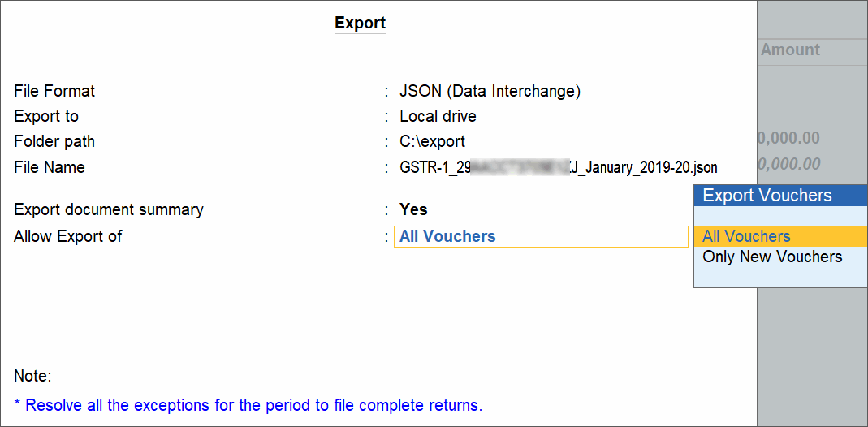Click the Export Vouchers list header

pos(780,196)
